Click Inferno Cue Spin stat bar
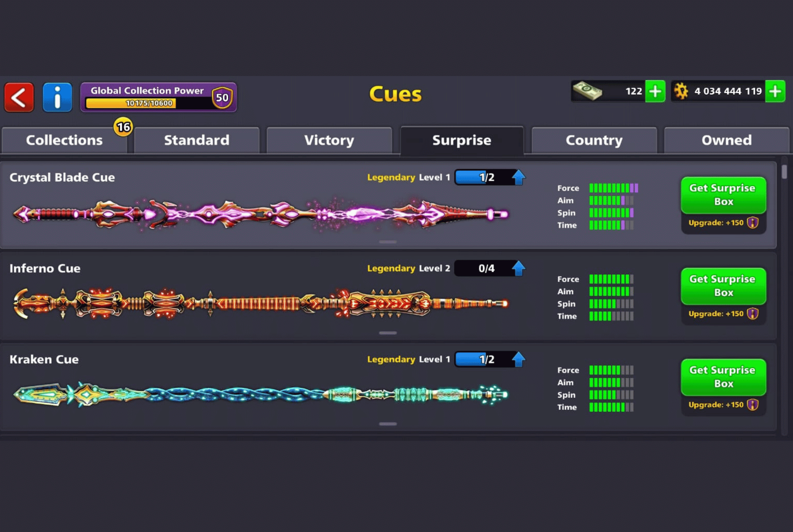This screenshot has height=532, width=793. click(611, 304)
